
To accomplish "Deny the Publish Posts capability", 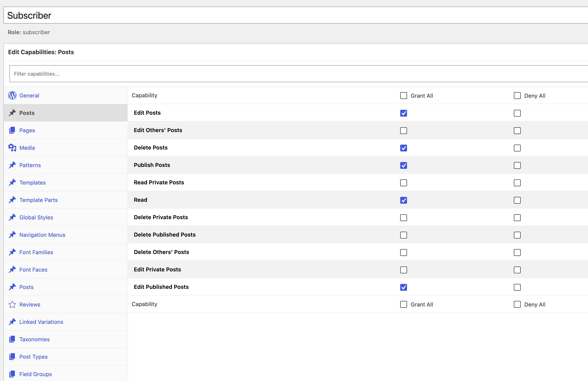I will tap(517, 165).
